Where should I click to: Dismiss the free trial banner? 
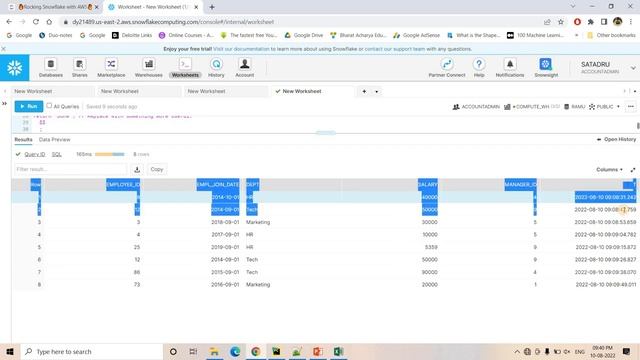3,49
